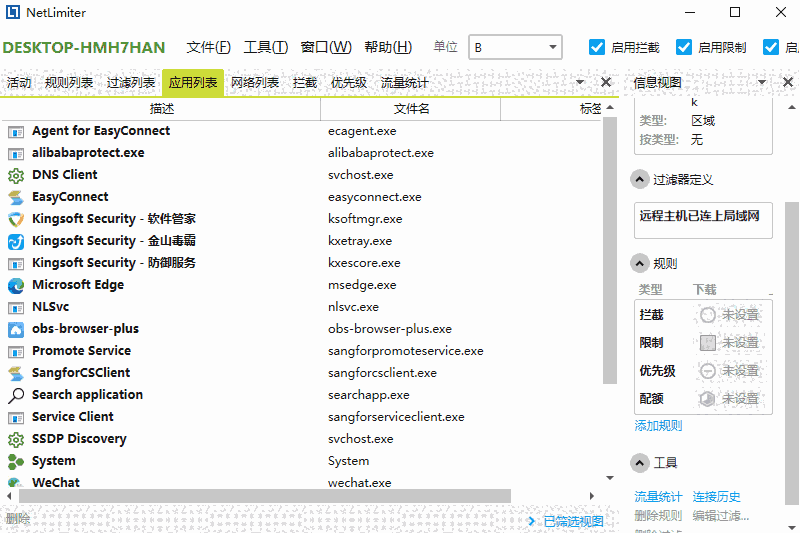Switch to the 拦截 tab

tap(305, 83)
